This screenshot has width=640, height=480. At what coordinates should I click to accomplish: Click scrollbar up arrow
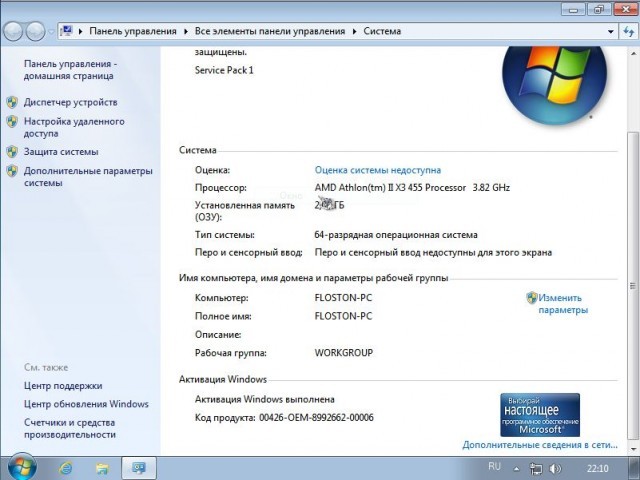pos(633,53)
